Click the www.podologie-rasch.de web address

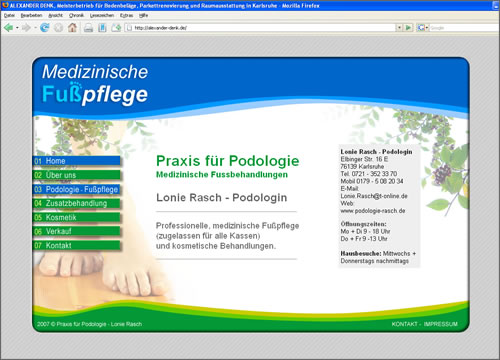373,211
